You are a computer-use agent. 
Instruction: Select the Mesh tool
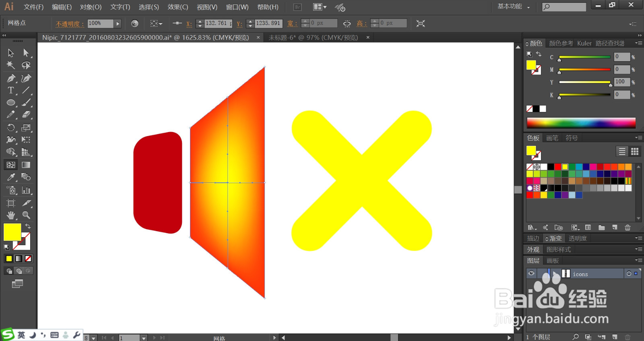11,165
